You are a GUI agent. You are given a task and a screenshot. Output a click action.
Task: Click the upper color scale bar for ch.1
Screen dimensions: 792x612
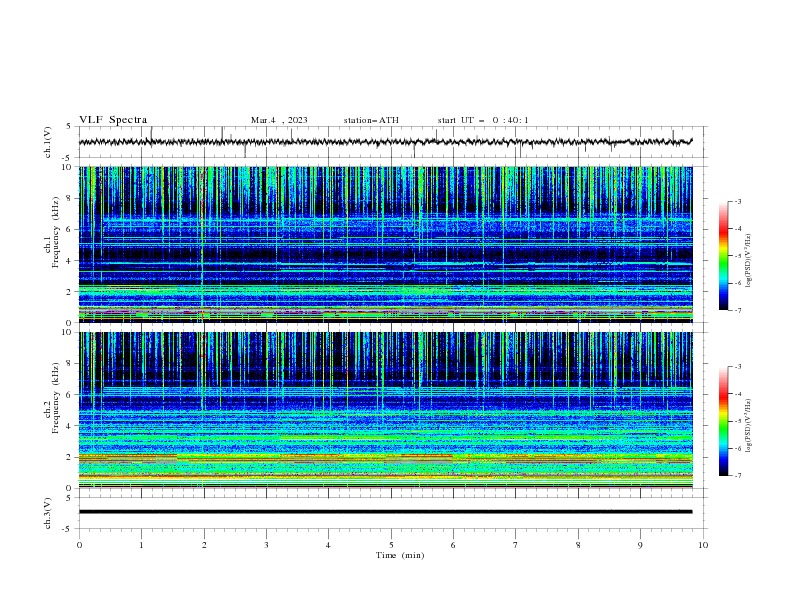pyautogui.click(x=723, y=256)
